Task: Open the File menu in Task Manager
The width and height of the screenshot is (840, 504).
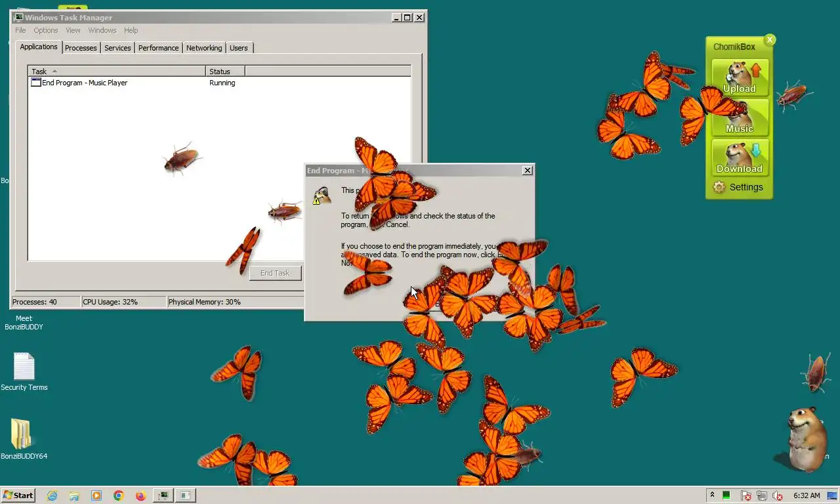Action: tap(20, 30)
